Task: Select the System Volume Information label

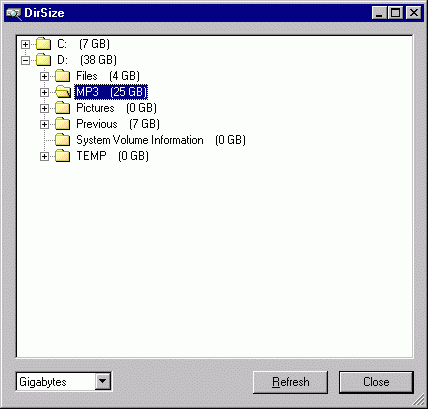Action: tap(140, 140)
